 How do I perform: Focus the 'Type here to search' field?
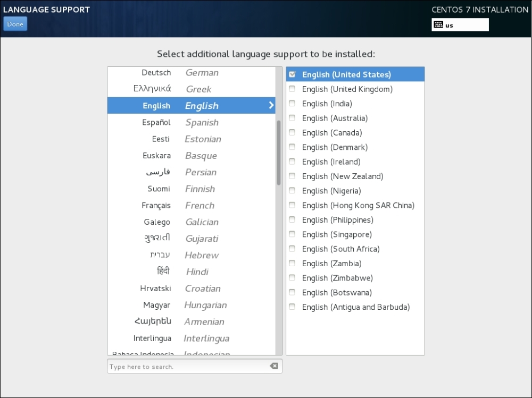(194, 366)
